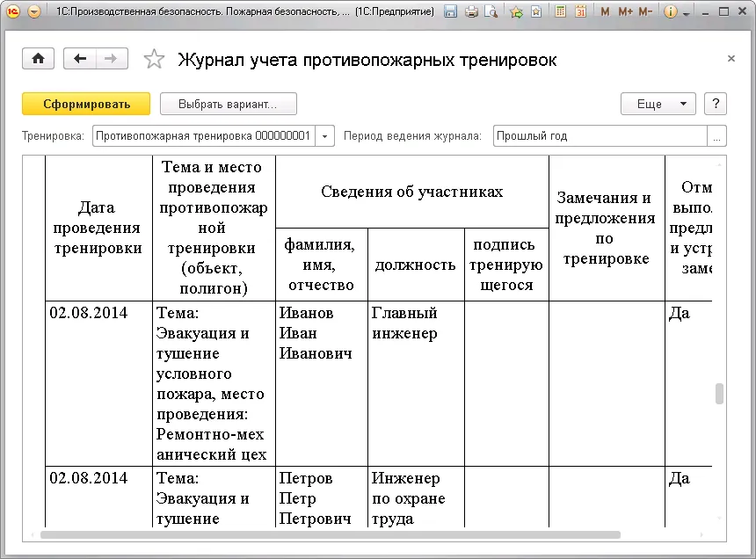
Task: Open the main menu dropdown in title bar
Action: pyautogui.click(x=34, y=11)
